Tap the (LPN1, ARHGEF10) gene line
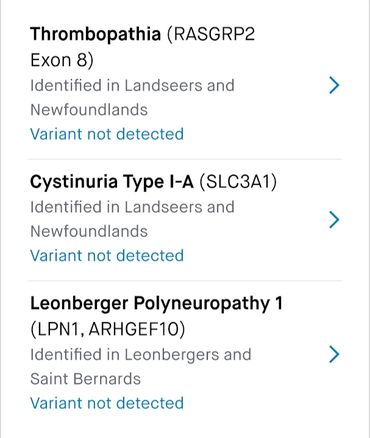Screen dimensions: 370x438 [x=108, y=330]
